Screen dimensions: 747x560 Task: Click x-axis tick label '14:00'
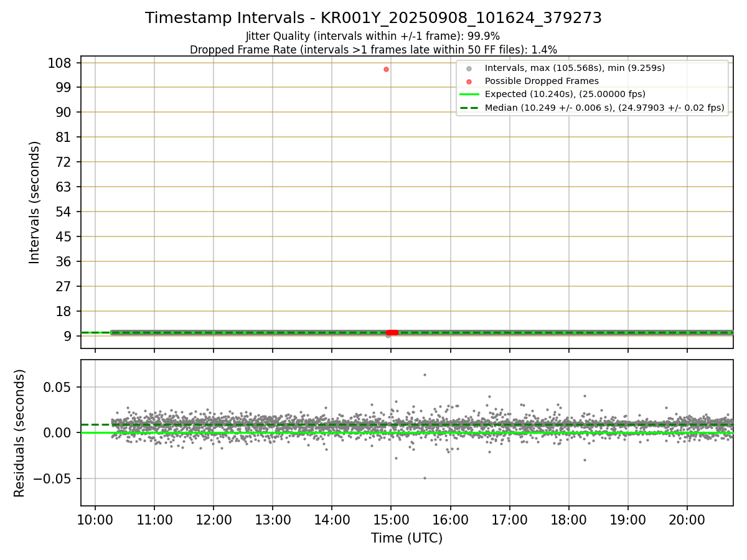pos(332,520)
